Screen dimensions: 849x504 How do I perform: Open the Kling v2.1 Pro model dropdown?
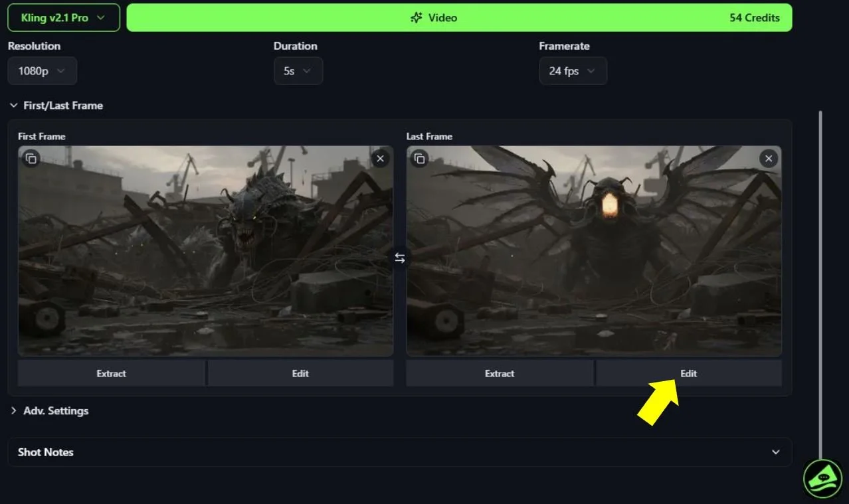click(x=64, y=18)
